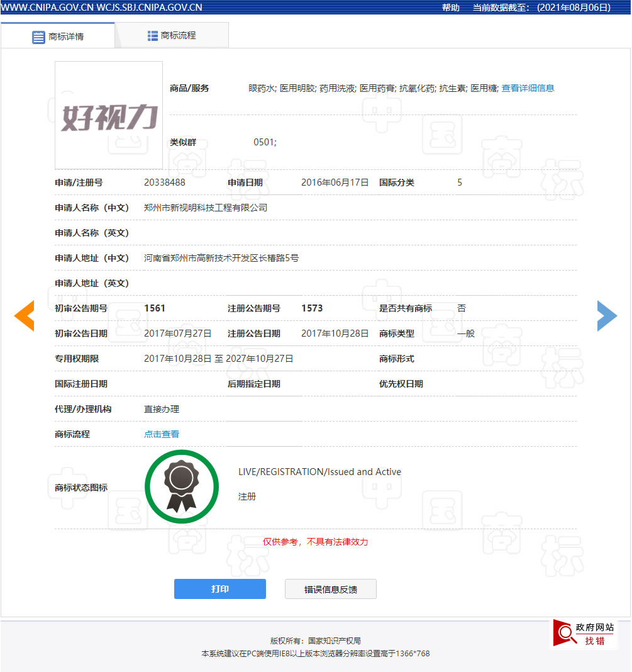Screen dimensions: 632x672
Task: Click the document icon on 商标详情 tab
Action: [x=38, y=35]
